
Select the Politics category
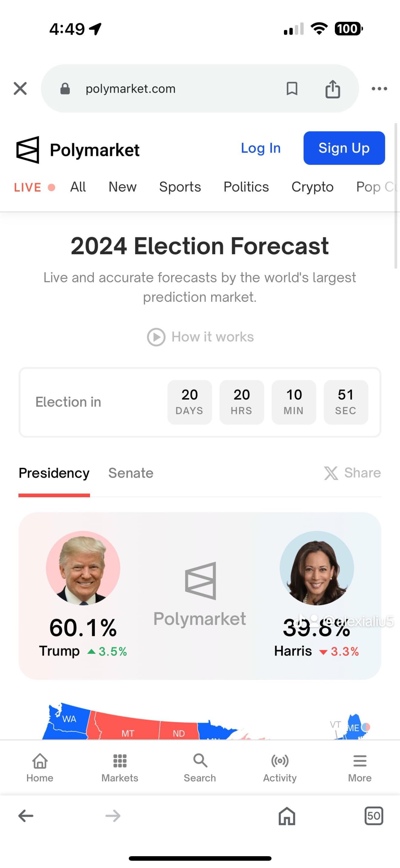pos(246,187)
